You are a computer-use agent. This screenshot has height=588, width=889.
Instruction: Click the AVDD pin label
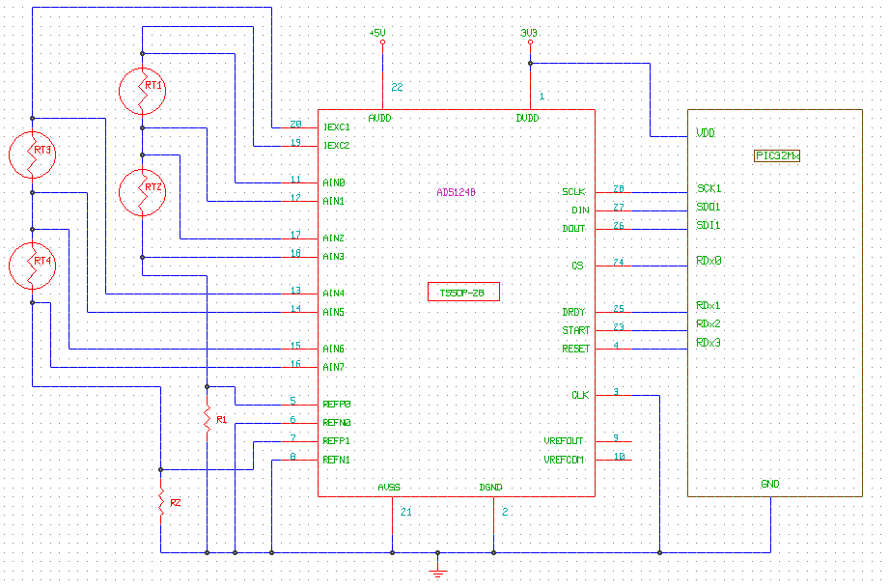click(380, 118)
